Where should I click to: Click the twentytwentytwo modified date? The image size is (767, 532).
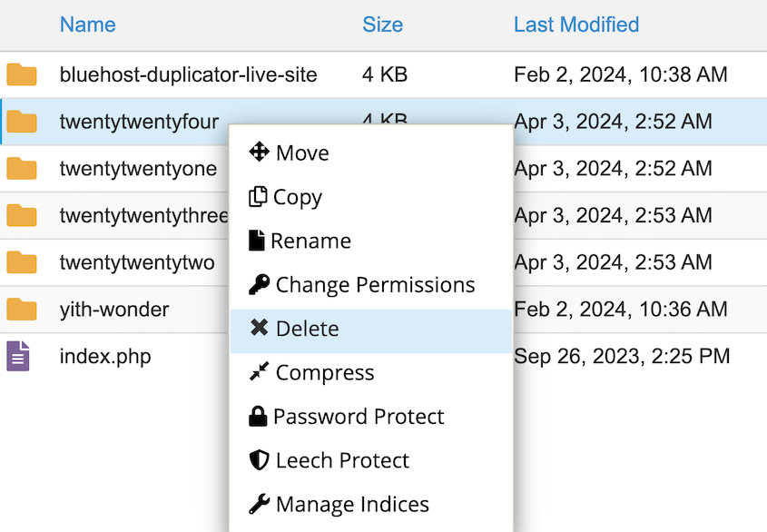613,262
